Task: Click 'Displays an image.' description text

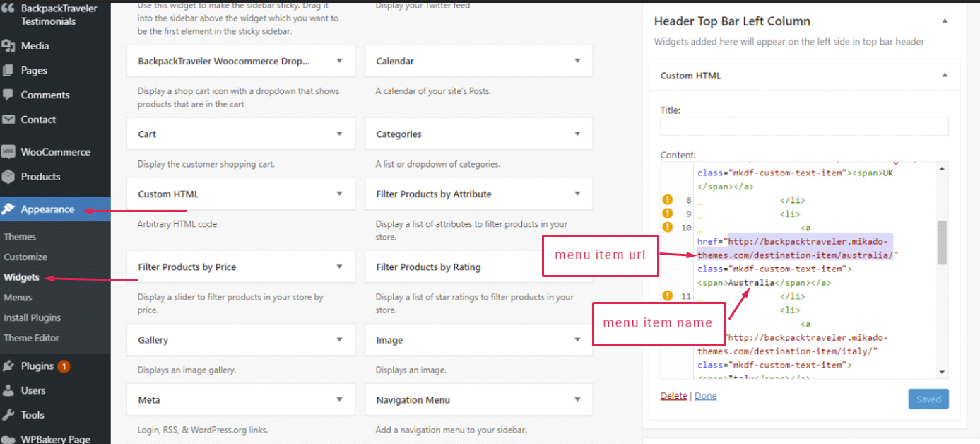Action: [411, 370]
